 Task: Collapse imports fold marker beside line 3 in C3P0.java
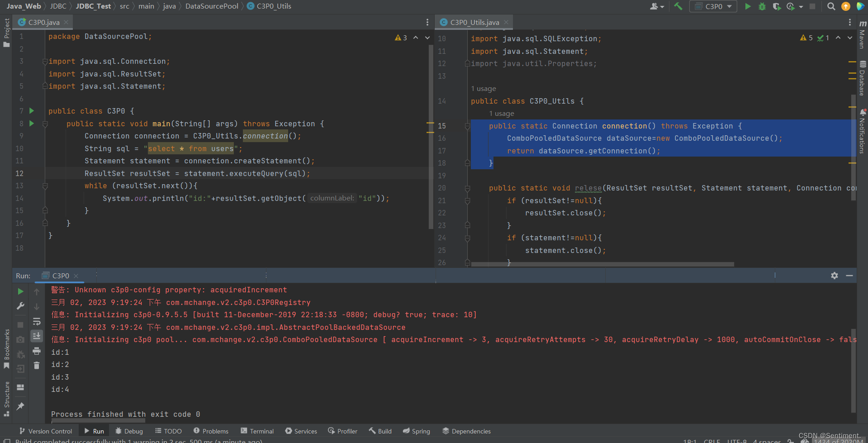pyautogui.click(x=45, y=62)
